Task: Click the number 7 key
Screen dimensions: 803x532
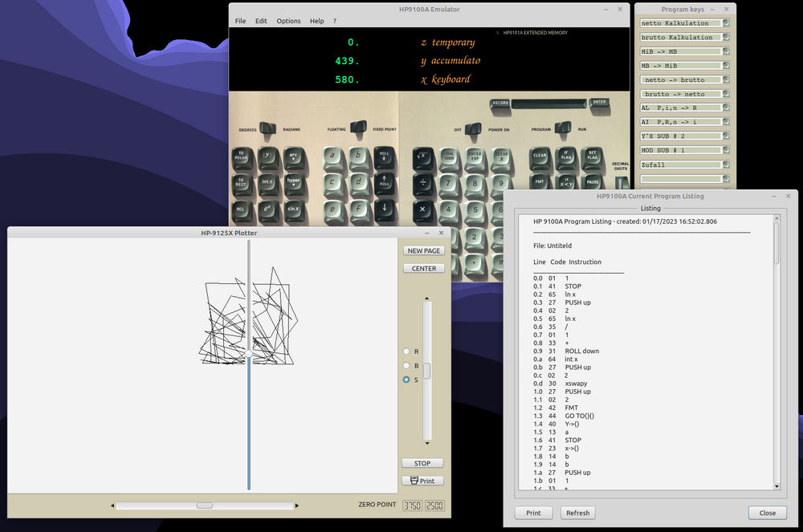Action: (x=450, y=185)
